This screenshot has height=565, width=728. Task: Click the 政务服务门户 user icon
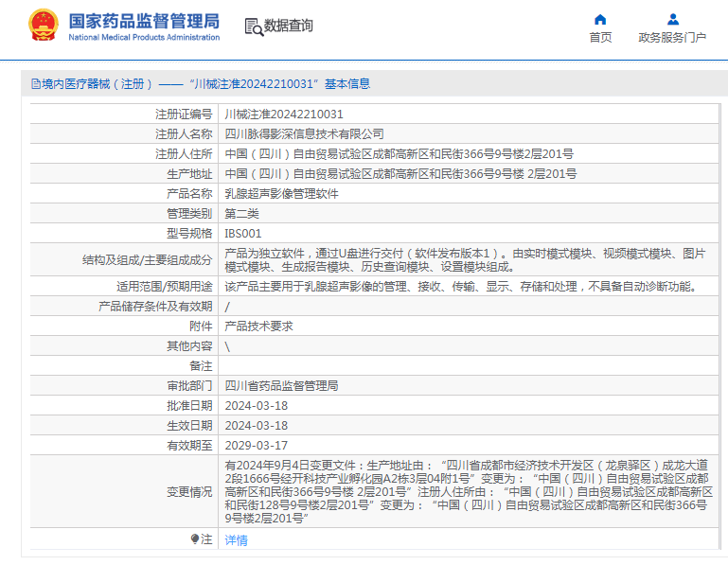(673, 20)
